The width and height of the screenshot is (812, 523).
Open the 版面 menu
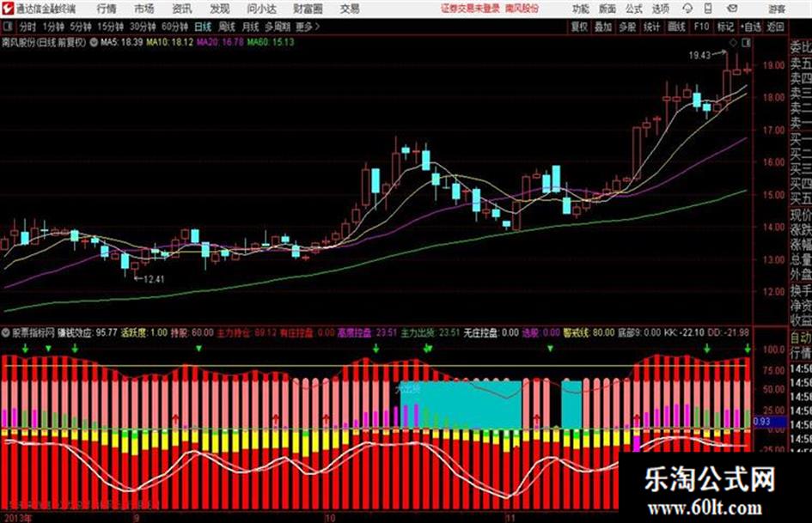pyautogui.click(x=607, y=9)
